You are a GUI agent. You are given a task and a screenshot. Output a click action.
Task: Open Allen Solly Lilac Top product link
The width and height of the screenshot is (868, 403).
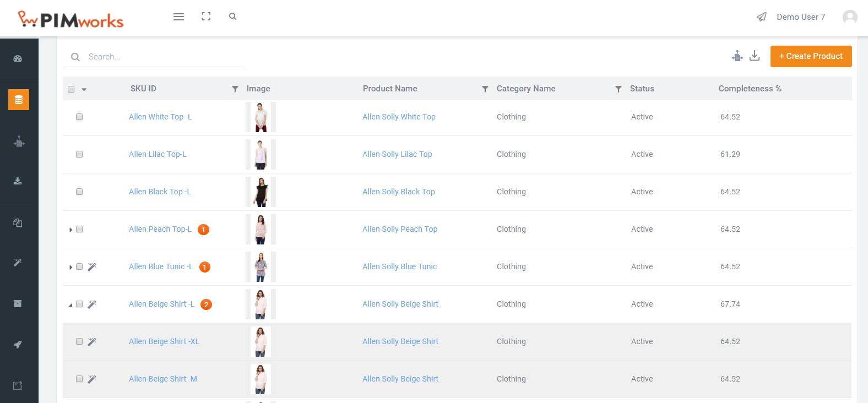[x=397, y=154]
